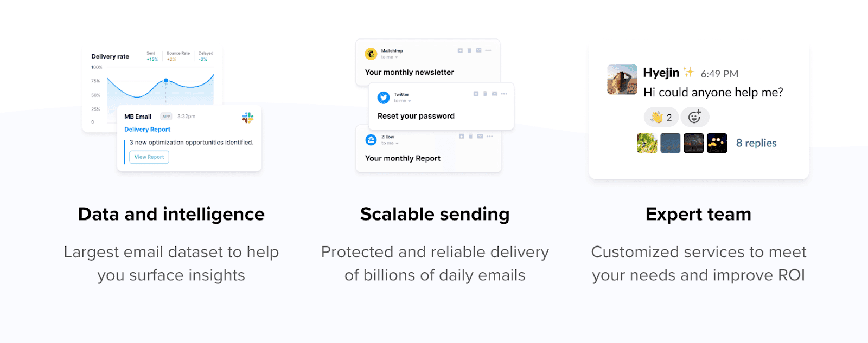Expand the "to me" recipients arrow under Mailchimp
The image size is (868, 343).
[397, 57]
